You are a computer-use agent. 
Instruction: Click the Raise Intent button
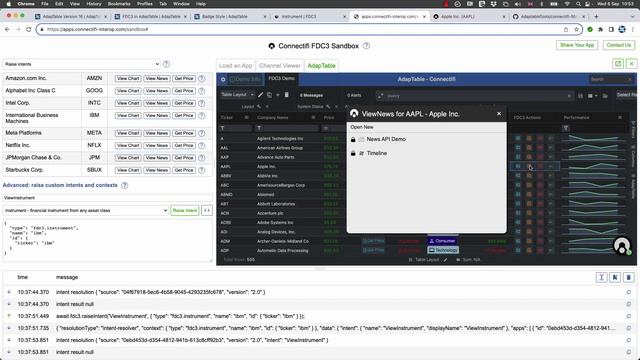(184, 211)
